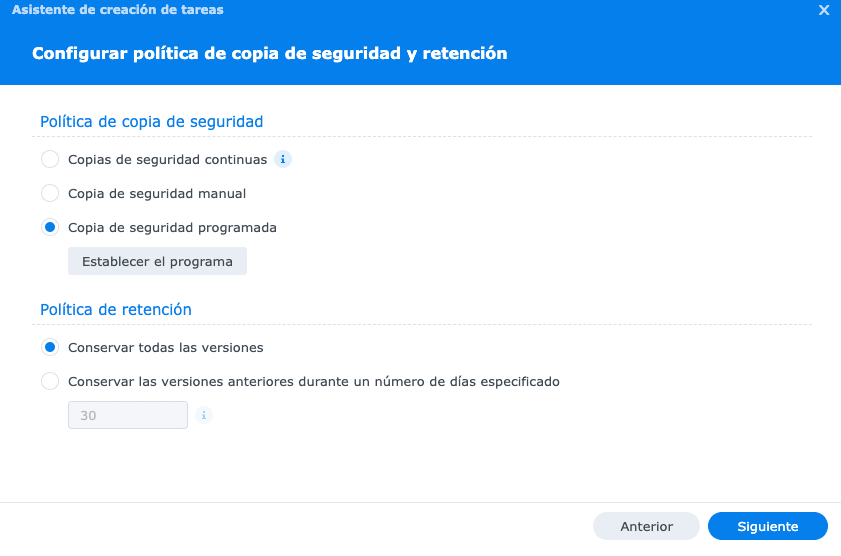Click the 'Conservar las versiones anteriores' label text

click(x=313, y=381)
